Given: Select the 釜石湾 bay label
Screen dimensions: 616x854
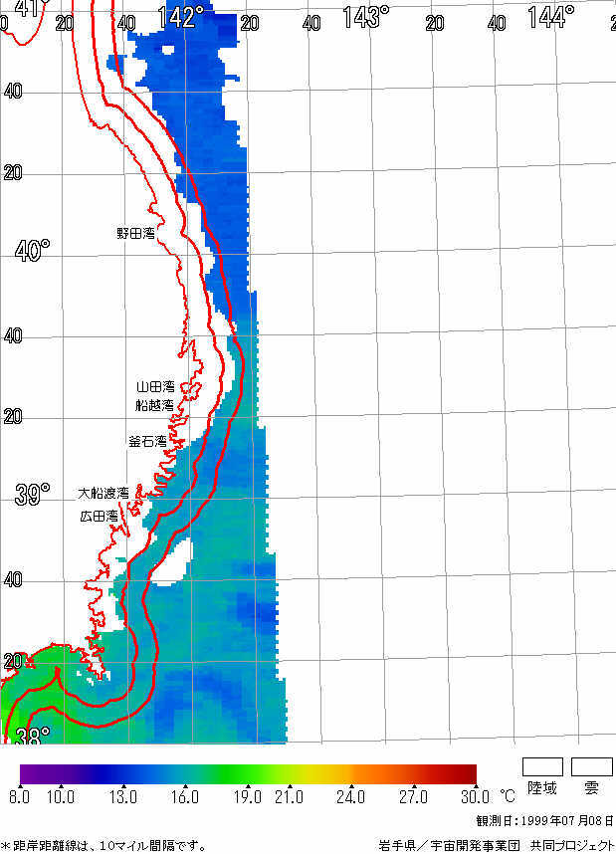Looking at the screenshot, I should pyautogui.click(x=147, y=441).
